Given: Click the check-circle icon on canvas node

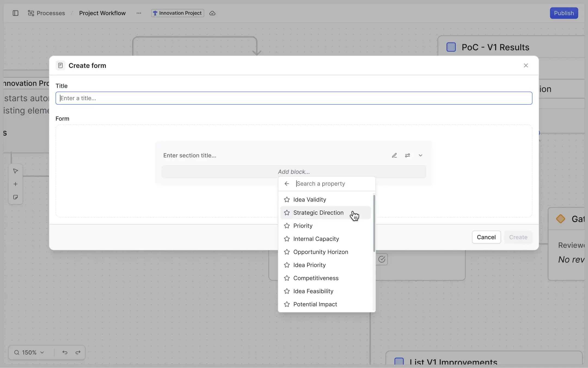Looking at the screenshot, I should 382,259.
